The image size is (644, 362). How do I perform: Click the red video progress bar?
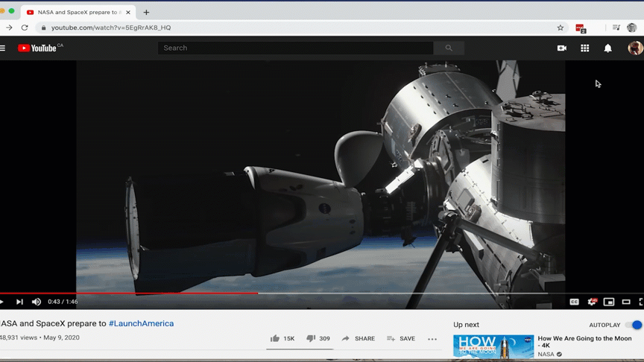tap(149, 293)
